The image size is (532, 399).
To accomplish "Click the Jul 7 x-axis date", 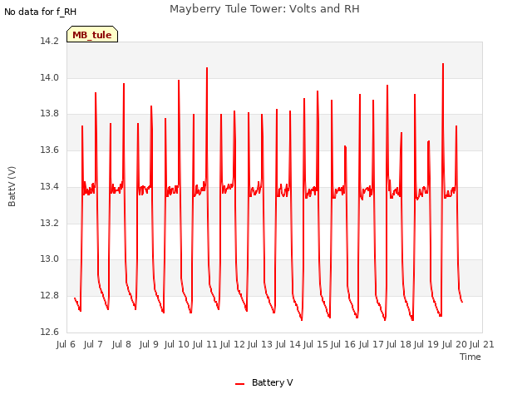I will click(93, 344).
